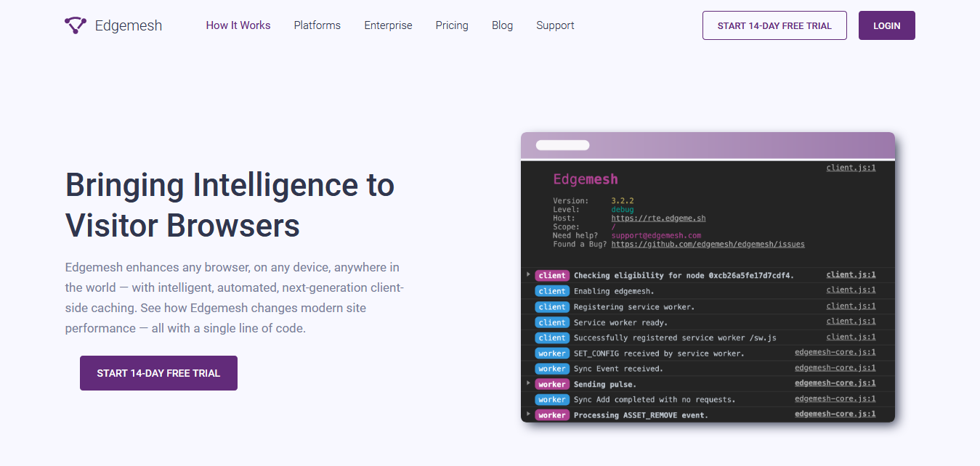Expand the 'Sending pulse.' log row
980x466 pixels.
[528, 383]
